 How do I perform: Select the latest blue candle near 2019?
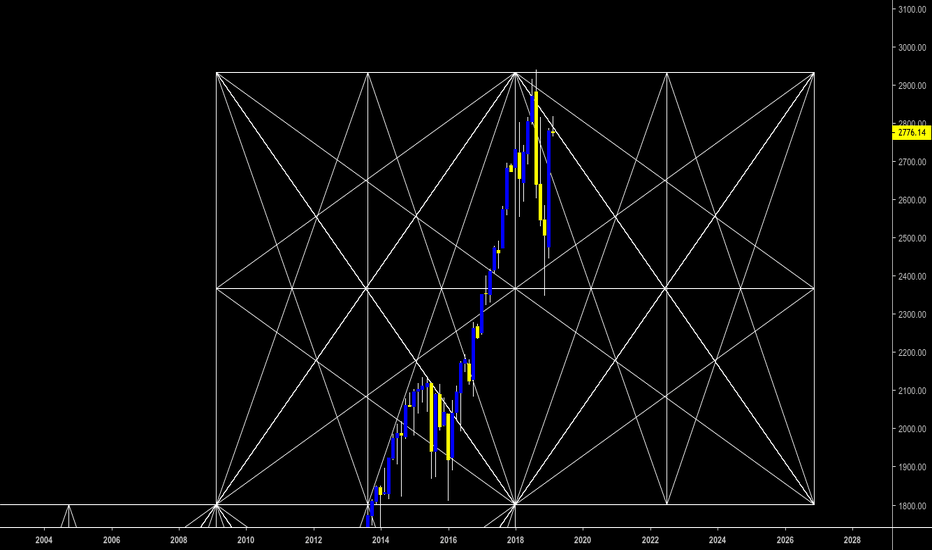point(549,188)
